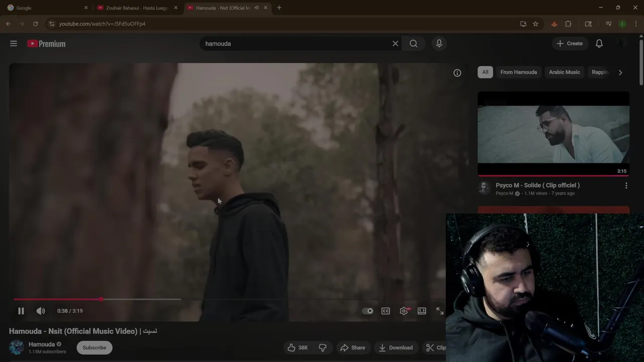The image size is (644, 362).
Task: Open a new browser tab
Action: [x=279, y=8]
